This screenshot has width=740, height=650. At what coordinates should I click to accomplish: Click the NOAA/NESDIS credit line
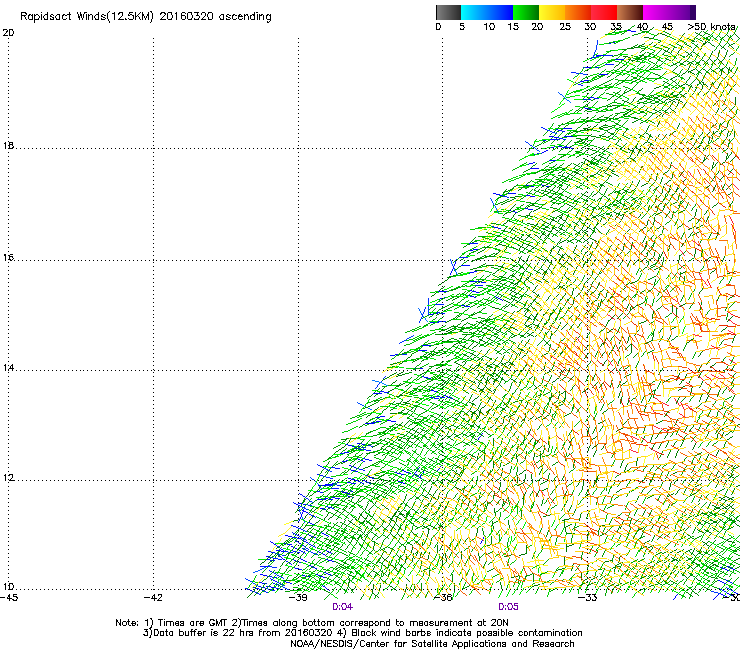coord(432,644)
